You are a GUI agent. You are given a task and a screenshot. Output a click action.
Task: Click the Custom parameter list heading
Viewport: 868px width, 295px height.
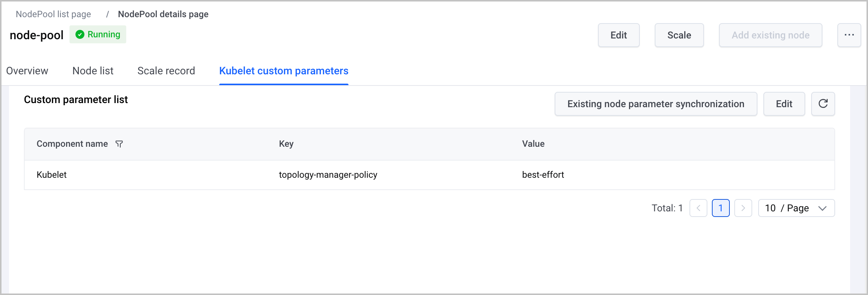(76, 100)
